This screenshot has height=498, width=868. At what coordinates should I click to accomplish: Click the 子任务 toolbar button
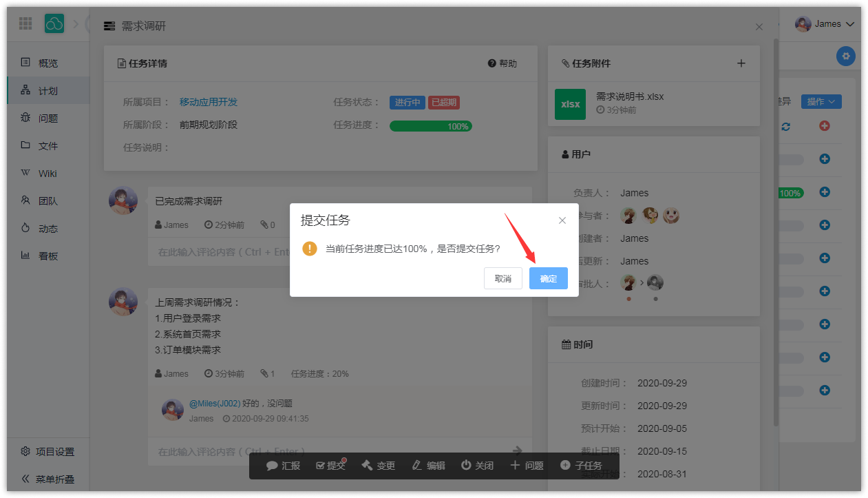pos(582,466)
